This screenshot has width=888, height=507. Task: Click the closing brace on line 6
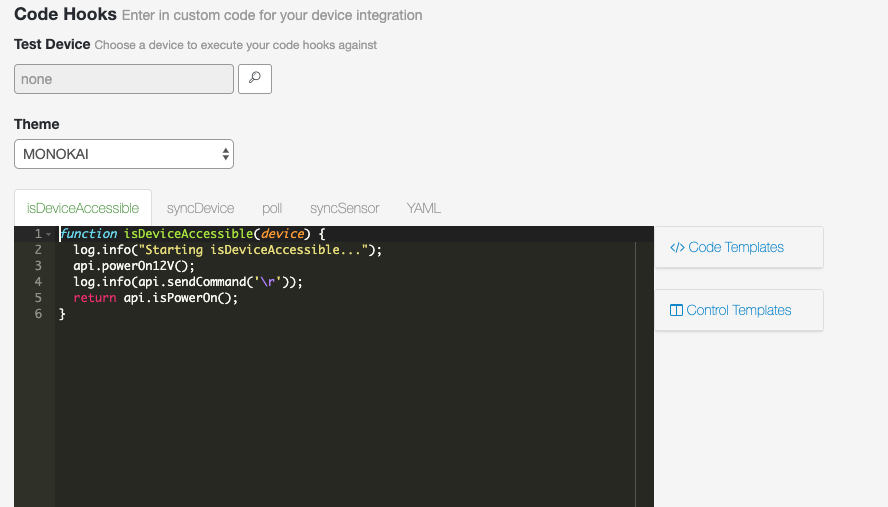click(62, 313)
